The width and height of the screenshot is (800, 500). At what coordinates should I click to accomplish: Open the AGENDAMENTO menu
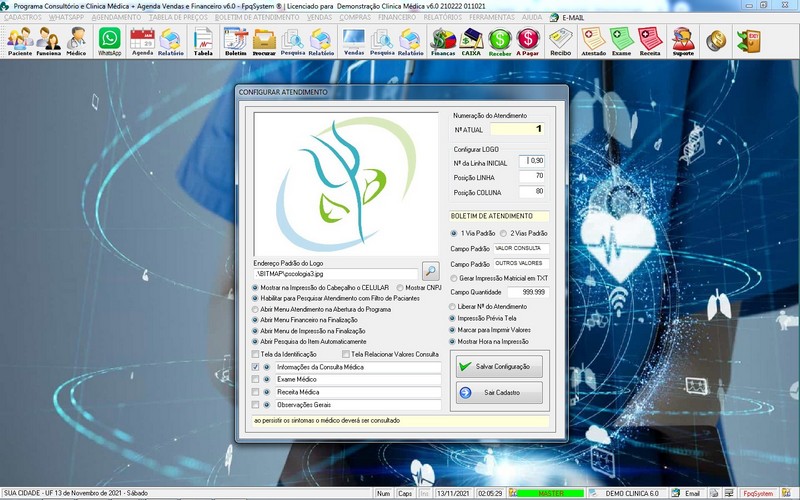pyautogui.click(x=116, y=17)
